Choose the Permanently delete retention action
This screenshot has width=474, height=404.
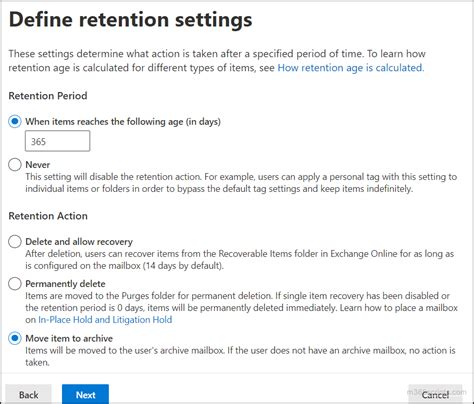pyautogui.click(x=15, y=284)
